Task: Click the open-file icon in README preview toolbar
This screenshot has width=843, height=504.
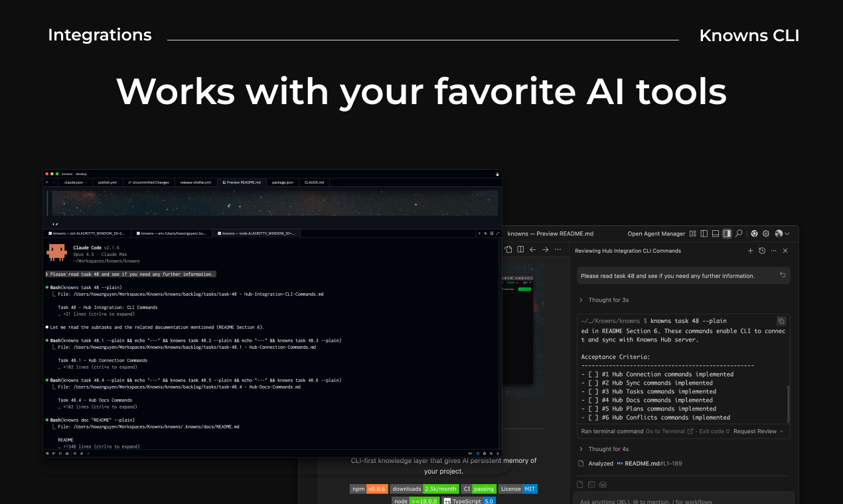Action: (x=508, y=249)
